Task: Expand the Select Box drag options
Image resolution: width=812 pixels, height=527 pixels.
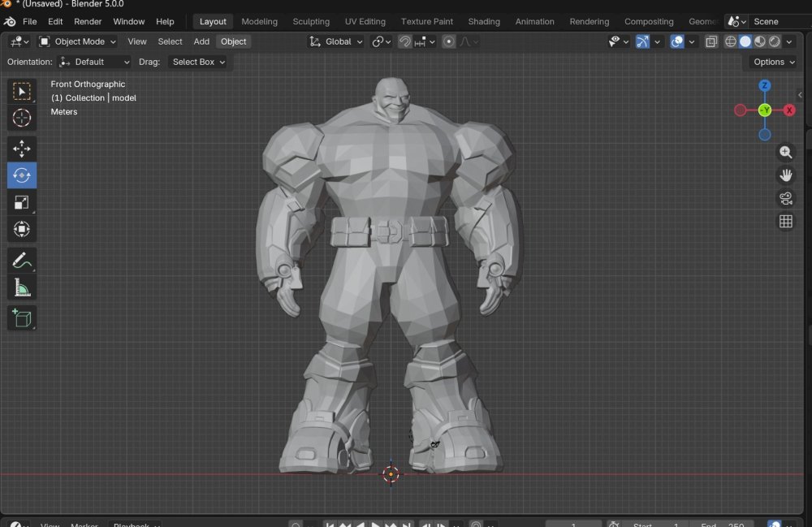Action: tap(198, 62)
